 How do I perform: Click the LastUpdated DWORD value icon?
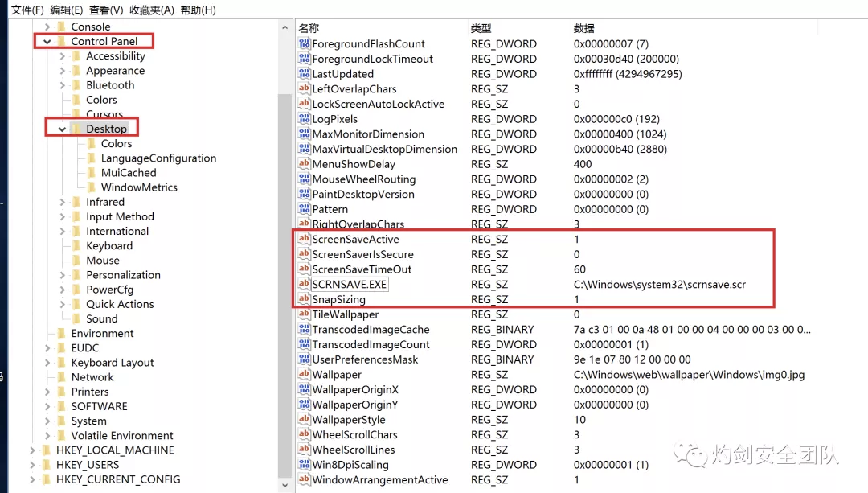pos(304,73)
